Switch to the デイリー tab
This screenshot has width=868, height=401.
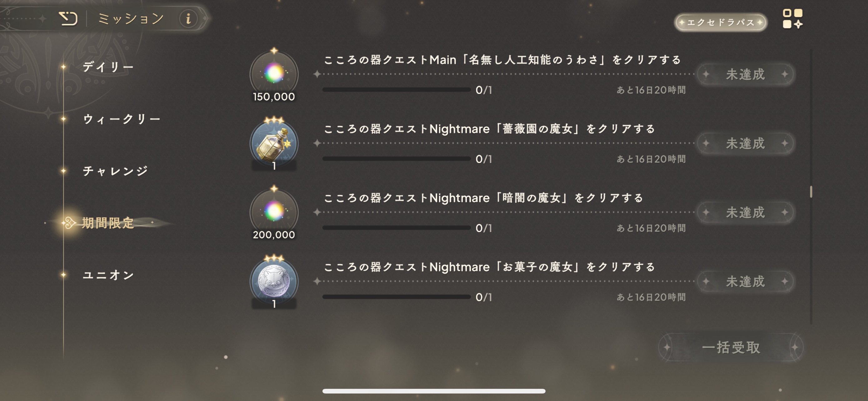point(108,67)
